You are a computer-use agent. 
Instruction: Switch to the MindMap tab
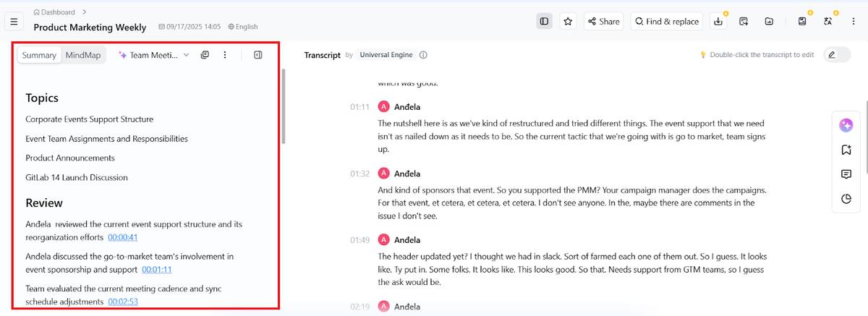[83, 55]
